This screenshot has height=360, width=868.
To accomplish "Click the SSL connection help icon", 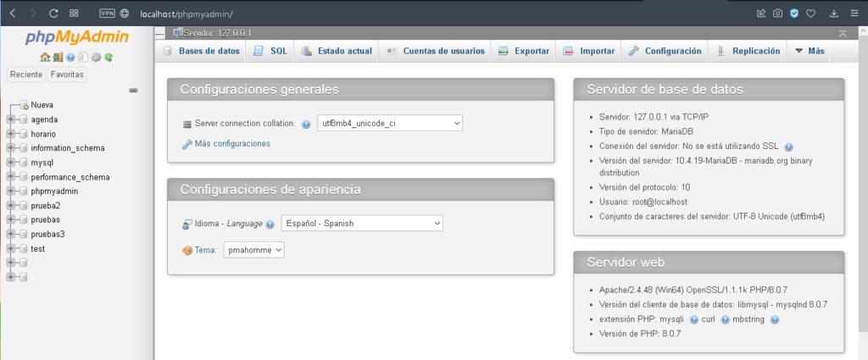I will (789, 147).
